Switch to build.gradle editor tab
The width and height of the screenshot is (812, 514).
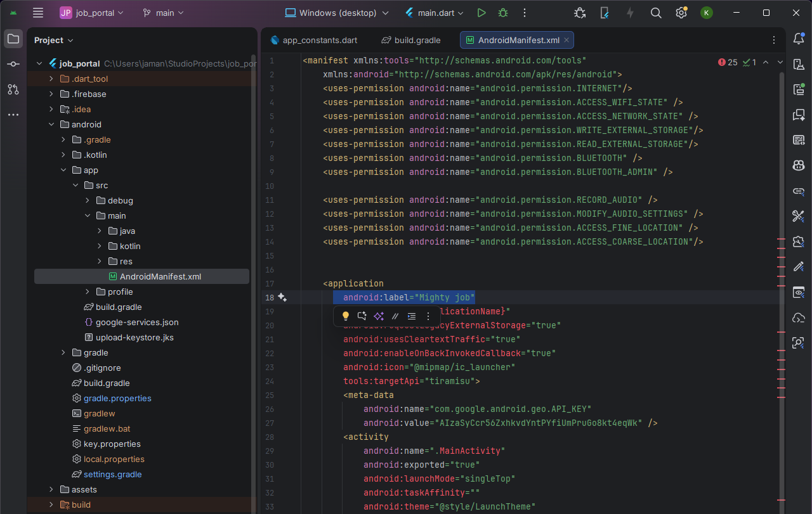(x=410, y=40)
